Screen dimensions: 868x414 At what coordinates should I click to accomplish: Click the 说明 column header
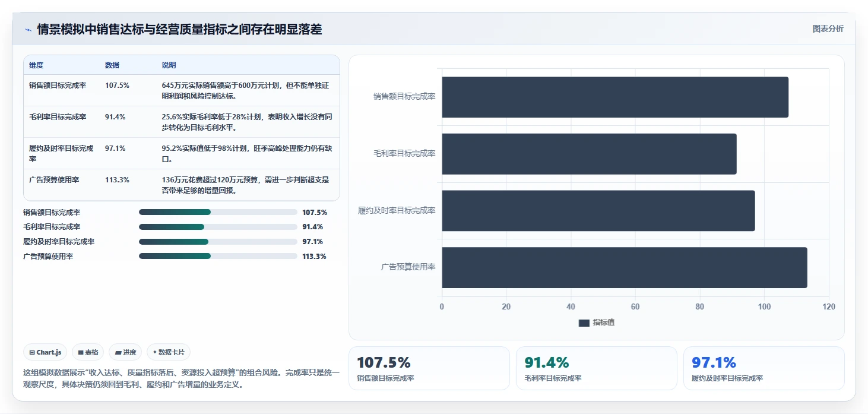pyautogui.click(x=169, y=65)
